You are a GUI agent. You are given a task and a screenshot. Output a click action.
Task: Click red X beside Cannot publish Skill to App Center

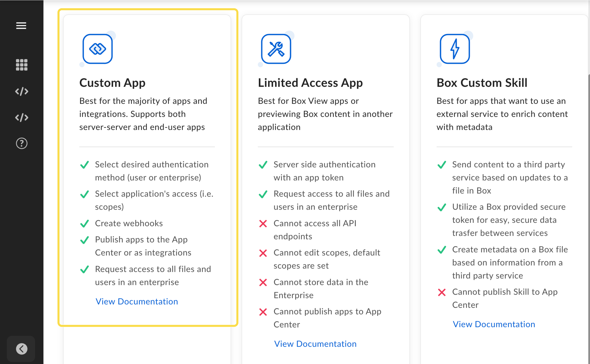[x=442, y=292]
